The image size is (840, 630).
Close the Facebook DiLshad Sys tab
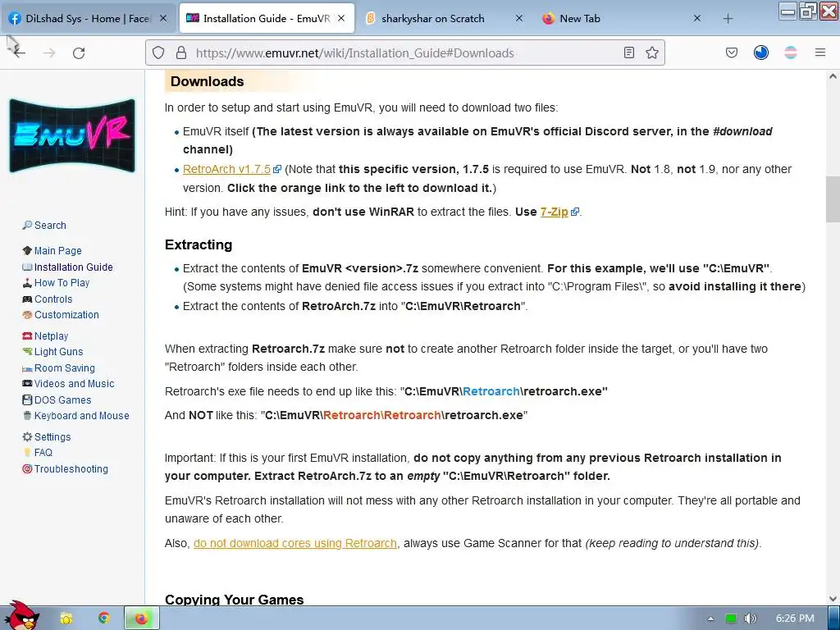(x=163, y=18)
